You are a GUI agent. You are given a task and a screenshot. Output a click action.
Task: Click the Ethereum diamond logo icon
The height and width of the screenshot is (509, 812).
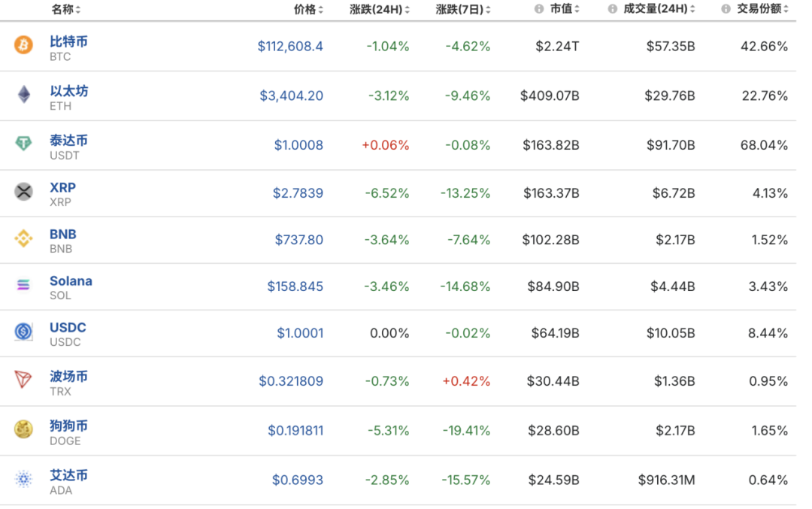click(x=24, y=95)
